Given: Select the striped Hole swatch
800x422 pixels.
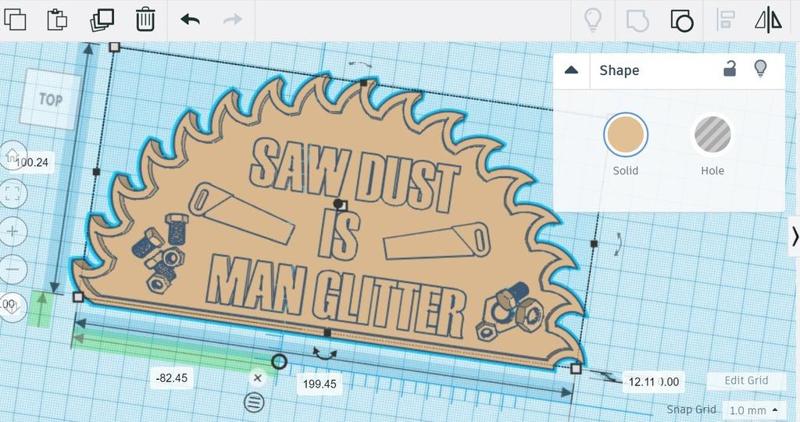Looking at the screenshot, I should point(712,135).
